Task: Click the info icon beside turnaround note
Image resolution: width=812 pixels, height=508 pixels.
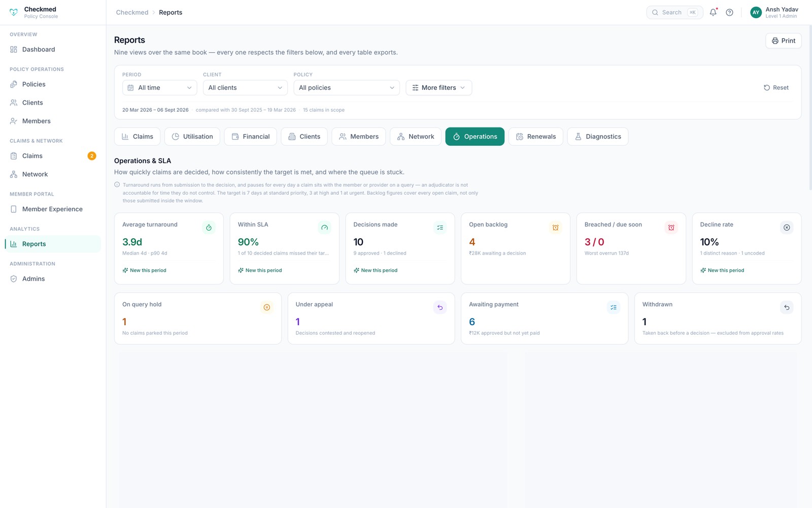Action: 117,185
